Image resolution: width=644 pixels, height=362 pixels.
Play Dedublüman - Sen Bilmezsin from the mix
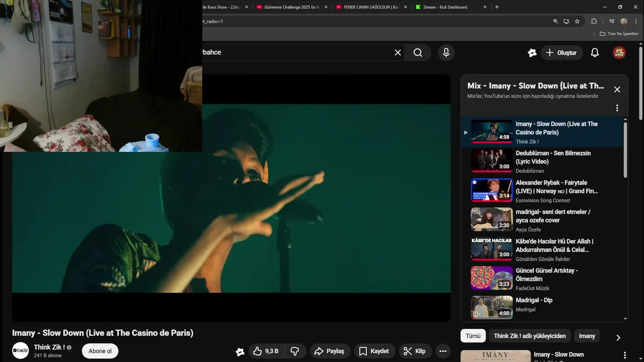(543, 161)
